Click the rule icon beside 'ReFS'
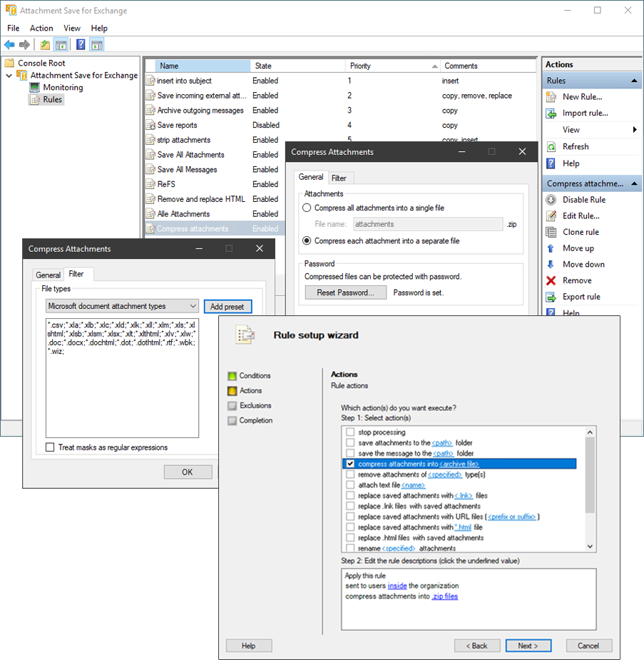644x660 pixels. (x=150, y=184)
